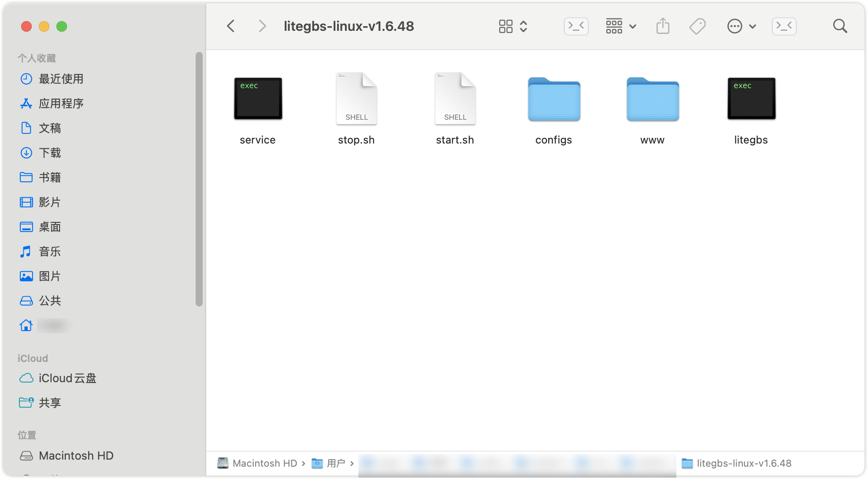Screen dimensions: 868x479
Task: Click the rightmost terminal toolbar icon
Action: tap(784, 26)
